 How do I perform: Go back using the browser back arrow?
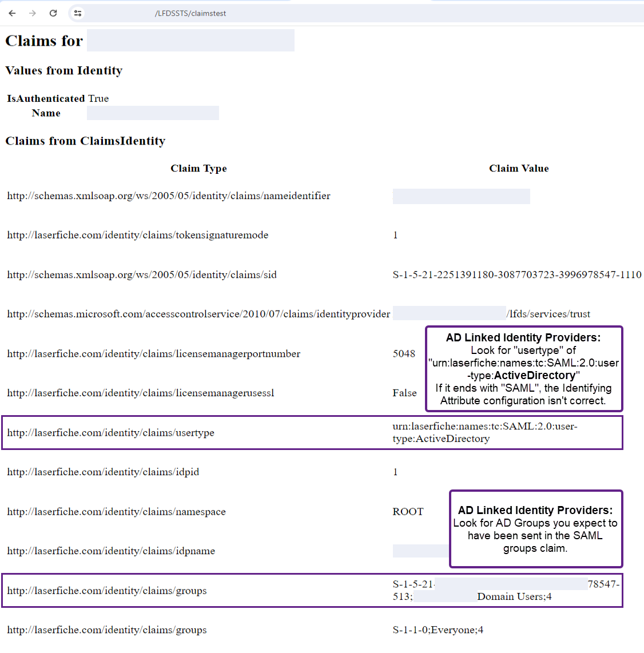pyautogui.click(x=12, y=13)
